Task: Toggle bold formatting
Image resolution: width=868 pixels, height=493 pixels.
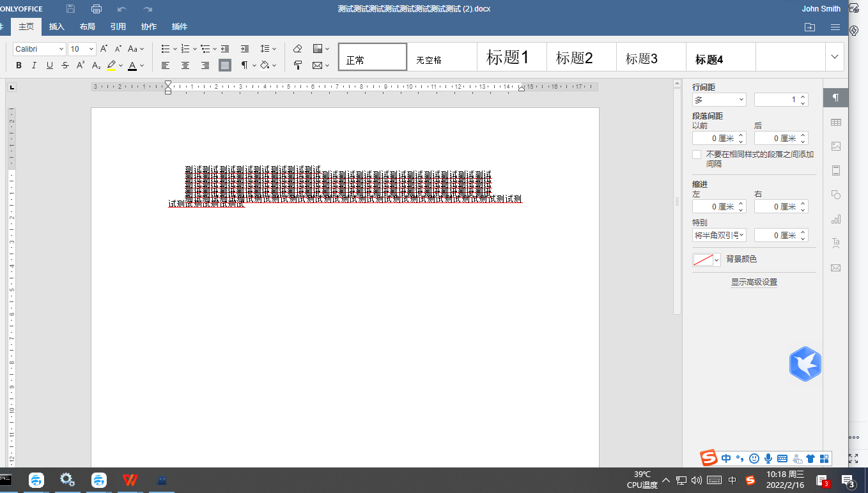Action: click(x=19, y=65)
